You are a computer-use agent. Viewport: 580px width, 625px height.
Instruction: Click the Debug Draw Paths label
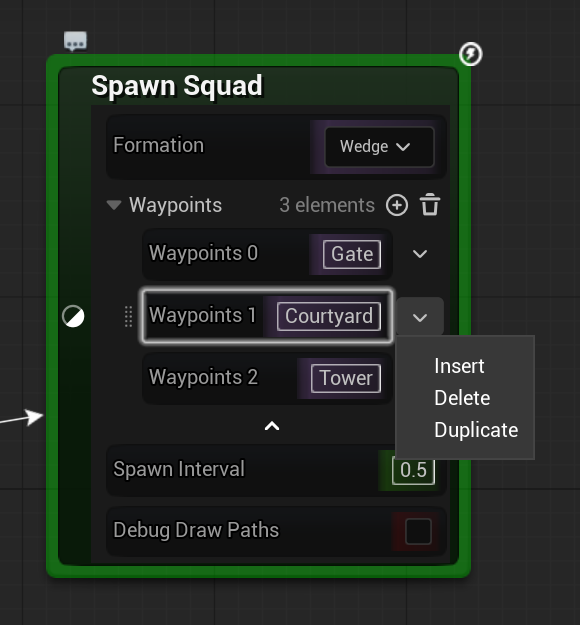coord(196,530)
